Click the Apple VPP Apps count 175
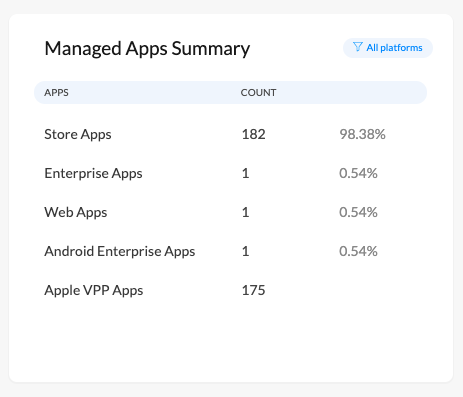Image resolution: width=463 pixels, height=397 pixels. pos(253,290)
